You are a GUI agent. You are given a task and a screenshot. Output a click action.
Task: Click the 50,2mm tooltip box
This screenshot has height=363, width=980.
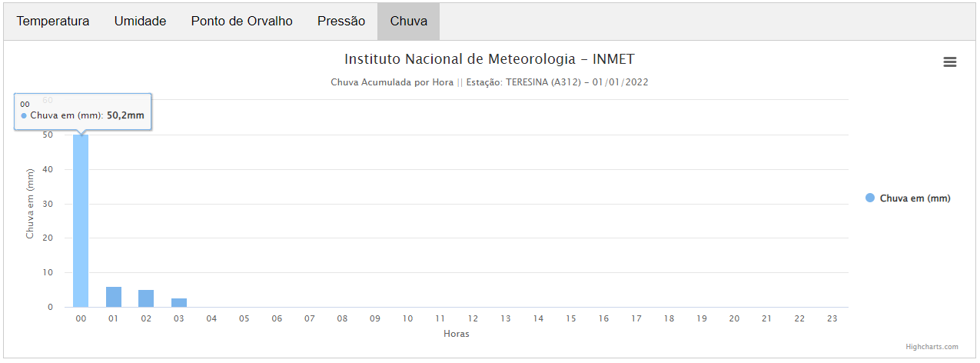tap(83, 112)
